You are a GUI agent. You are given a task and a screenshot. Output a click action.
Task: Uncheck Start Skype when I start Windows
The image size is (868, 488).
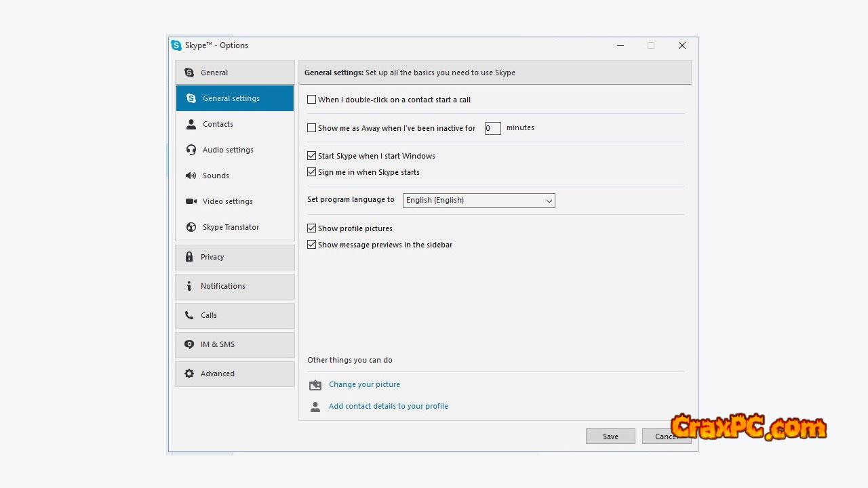click(x=312, y=156)
